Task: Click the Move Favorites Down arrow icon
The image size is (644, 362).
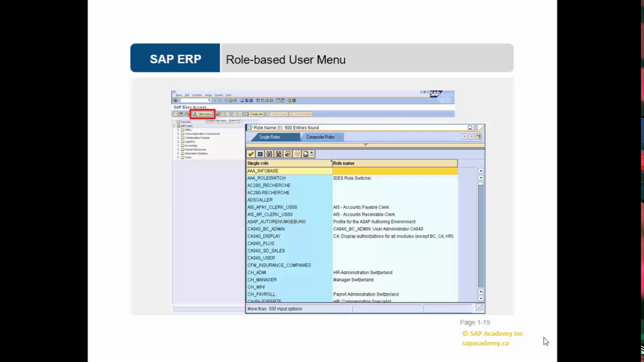Action: coord(234,114)
